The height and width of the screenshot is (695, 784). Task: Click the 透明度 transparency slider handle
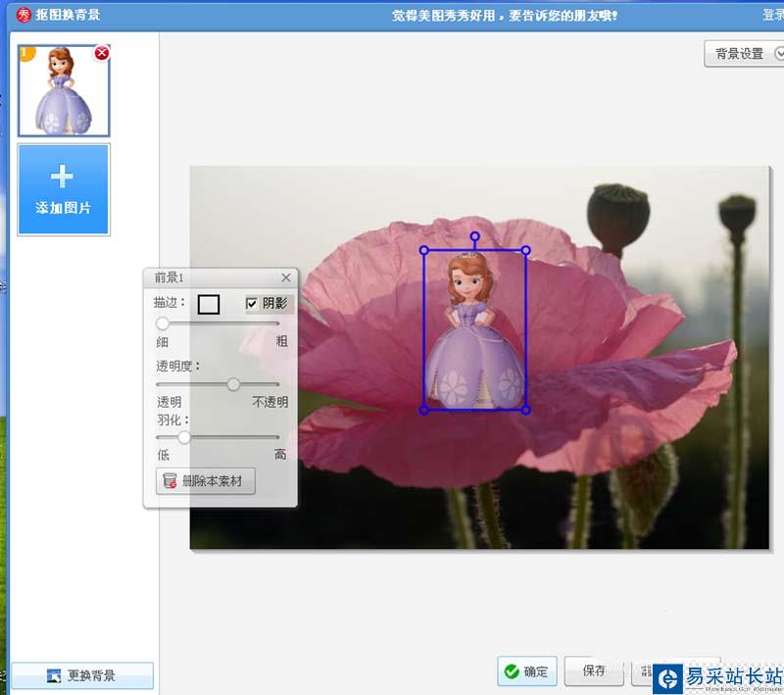[233, 384]
